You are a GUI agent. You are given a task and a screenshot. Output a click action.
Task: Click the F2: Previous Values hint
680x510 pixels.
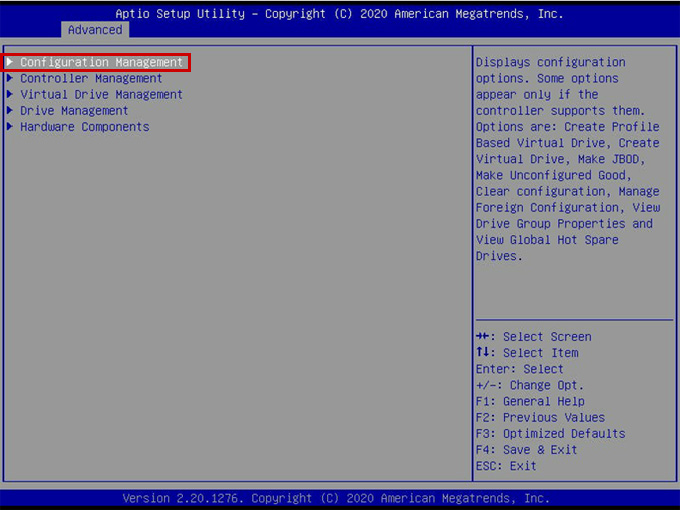click(x=540, y=417)
